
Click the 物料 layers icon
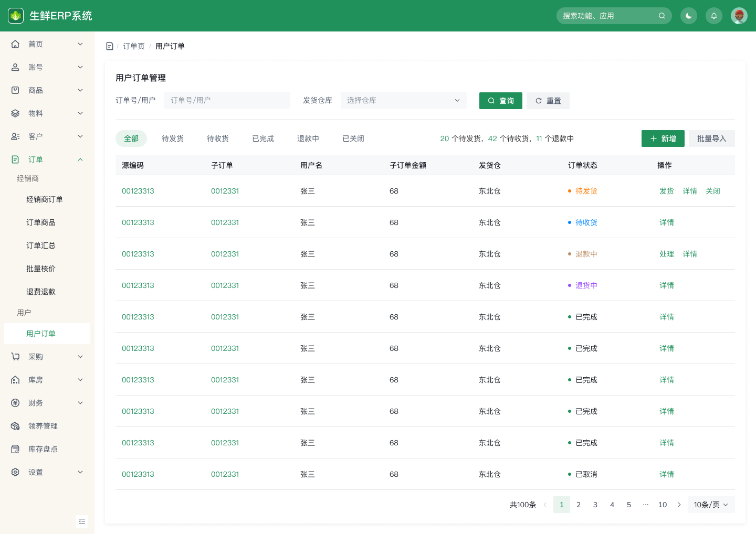click(15, 113)
